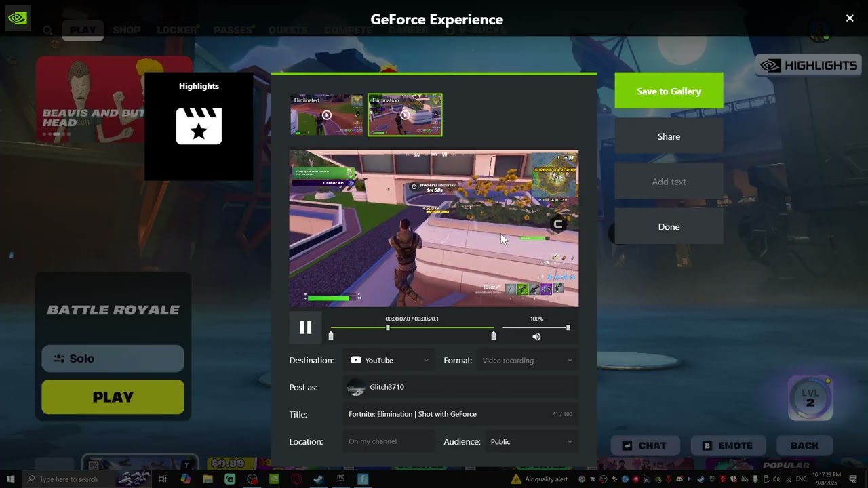Open the Format Video recording dropdown
The image size is (868, 488).
point(527,360)
